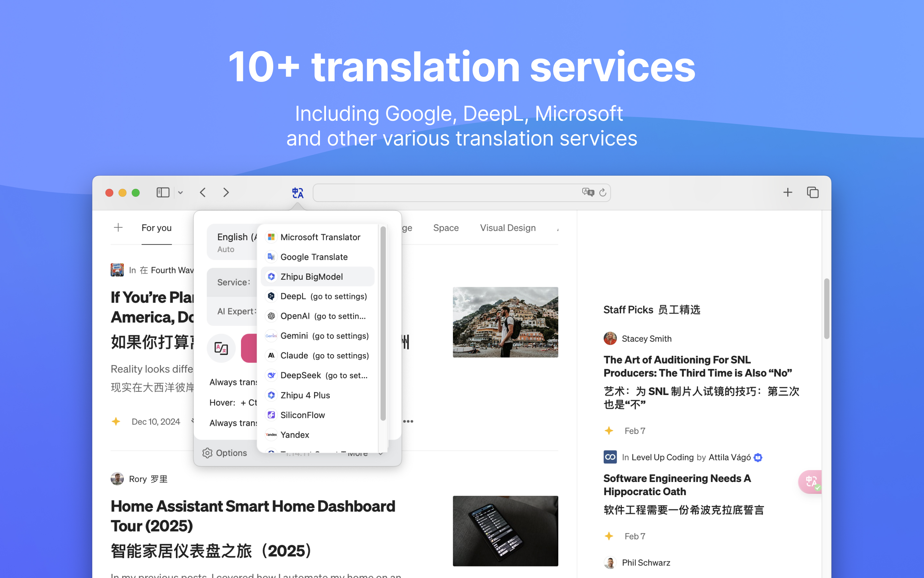Image resolution: width=924 pixels, height=578 pixels.
Task: Open Software Engineering Needs A Hippocratic Oath
Action: [677, 485]
